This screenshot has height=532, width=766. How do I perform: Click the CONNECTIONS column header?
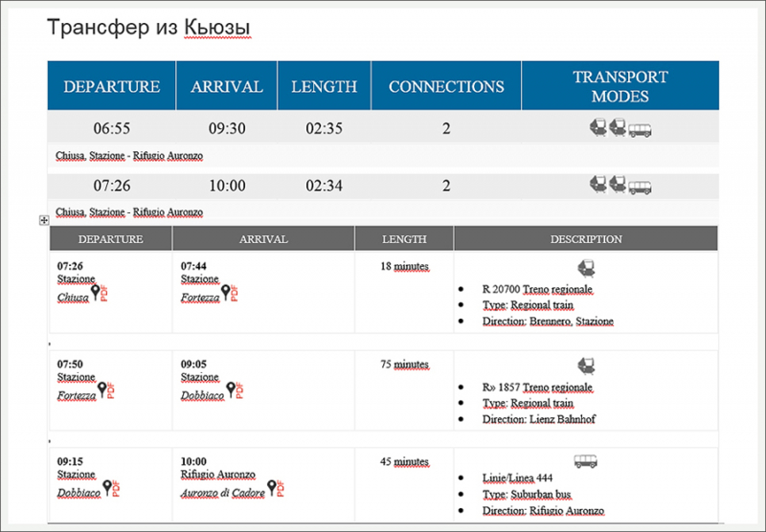[446, 86]
